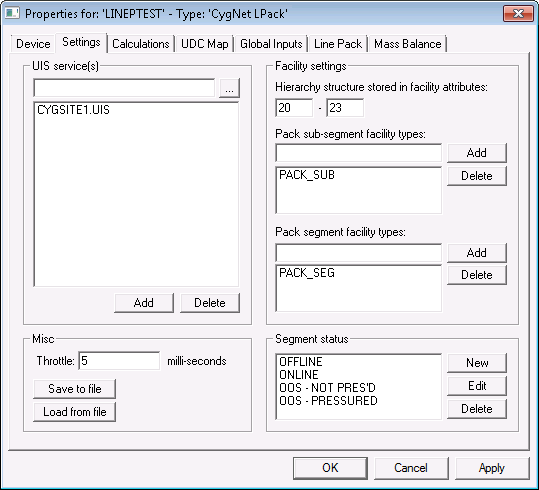Add a UIS service
539x490 pixels.
(144, 303)
